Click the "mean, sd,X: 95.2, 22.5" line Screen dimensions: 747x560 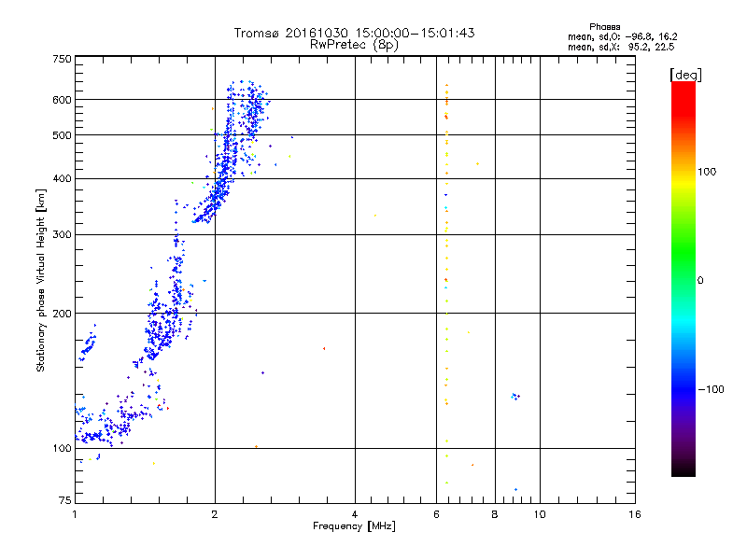(621, 47)
